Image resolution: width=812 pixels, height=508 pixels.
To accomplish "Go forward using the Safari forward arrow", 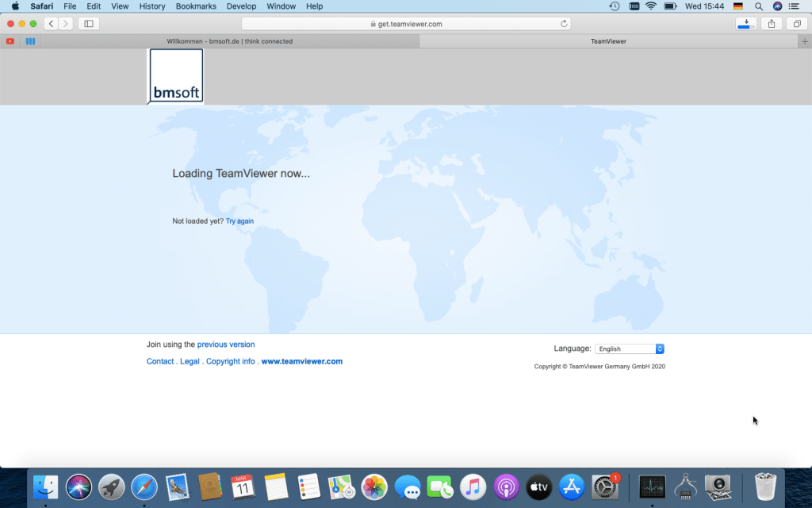I will coord(66,23).
